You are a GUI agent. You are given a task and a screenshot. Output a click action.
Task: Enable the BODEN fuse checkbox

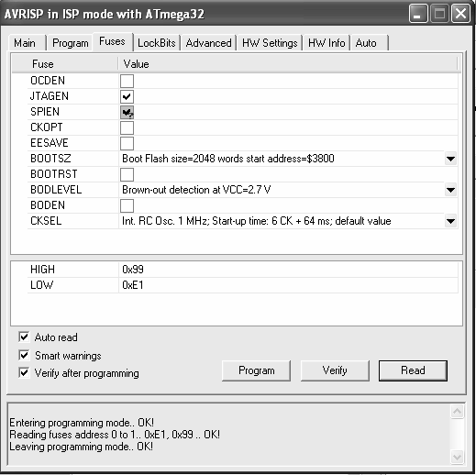(x=127, y=205)
